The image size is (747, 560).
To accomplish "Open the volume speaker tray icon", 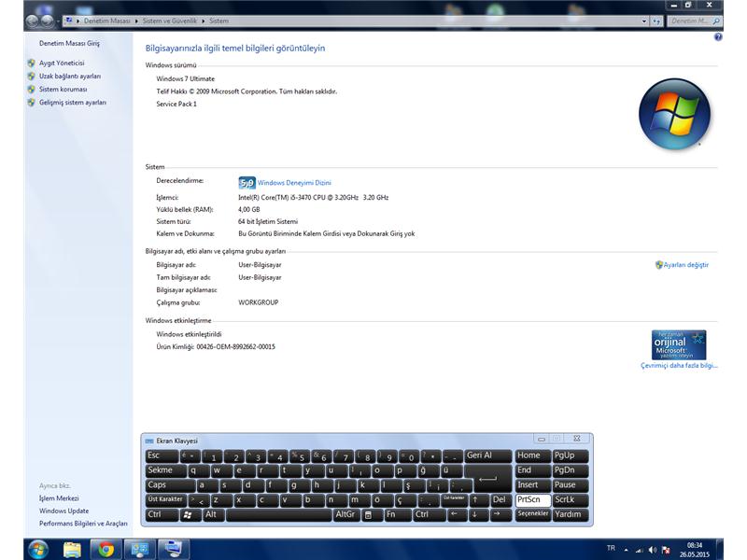I will [x=652, y=550].
